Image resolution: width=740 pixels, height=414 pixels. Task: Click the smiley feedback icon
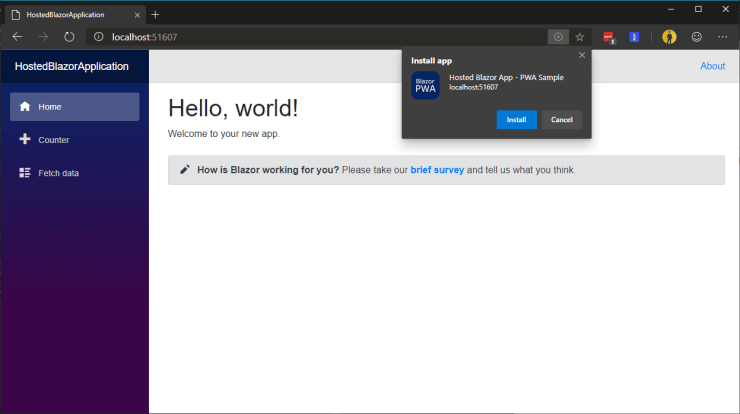[696, 37]
